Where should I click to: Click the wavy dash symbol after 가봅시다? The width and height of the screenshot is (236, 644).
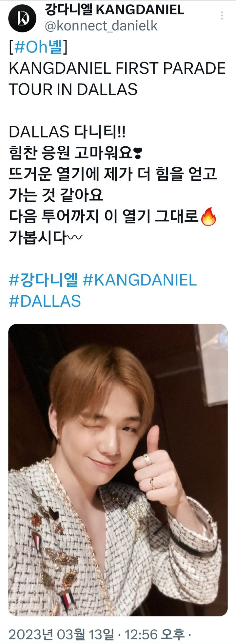(x=75, y=237)
